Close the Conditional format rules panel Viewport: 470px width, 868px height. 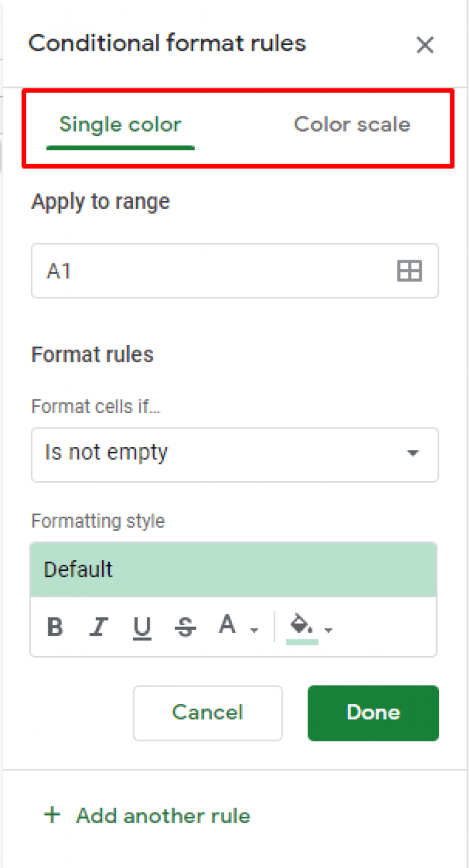425,45
